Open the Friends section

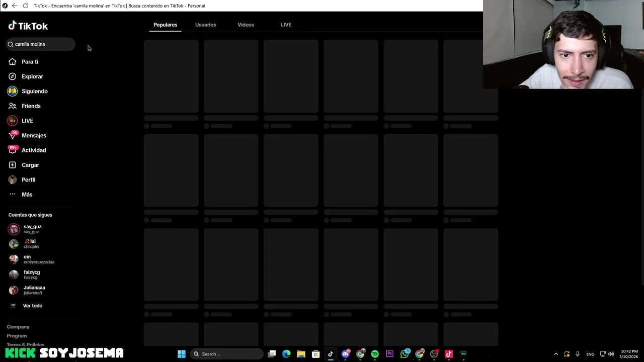25,106
